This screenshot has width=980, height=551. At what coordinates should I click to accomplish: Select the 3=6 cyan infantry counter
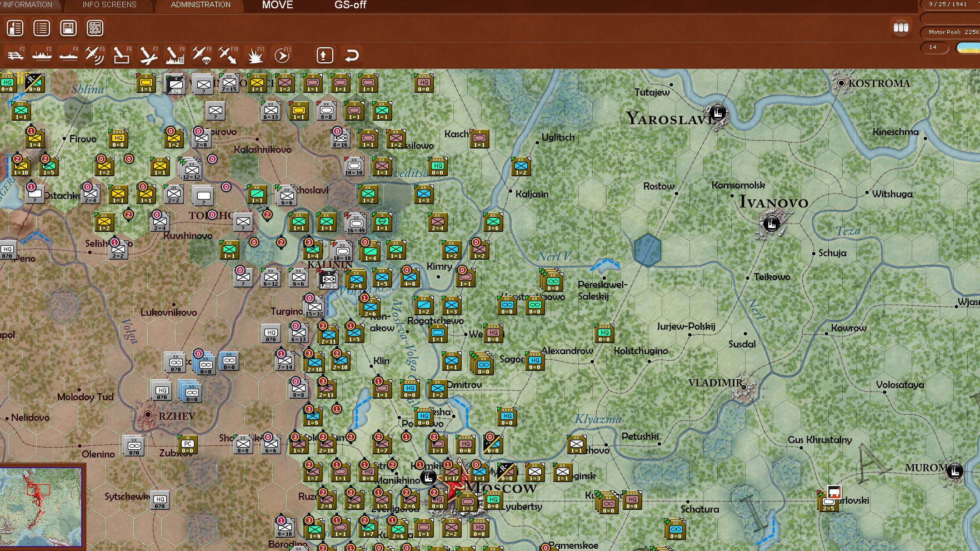(x=493, y=222)
